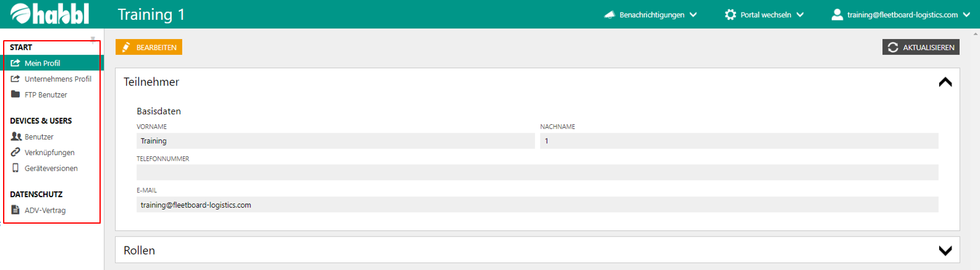This screenshot has width=980, height=270.
Task: Toggle the sidebar pin icon
Action: tap(93, 40)
